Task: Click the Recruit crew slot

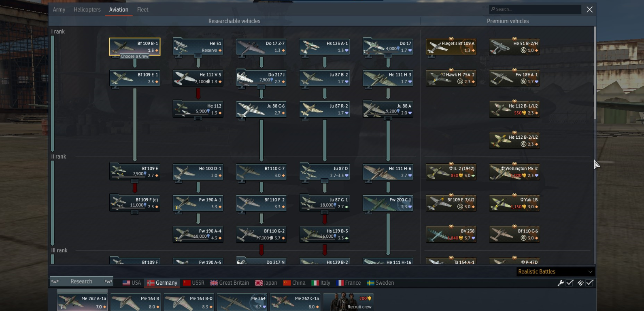Action: [348, 303]
